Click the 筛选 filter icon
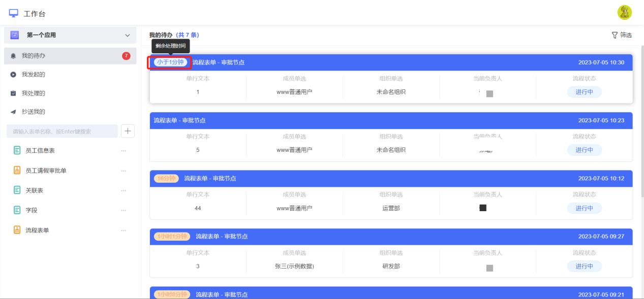The image size is (644, 299). click(614, 35)
